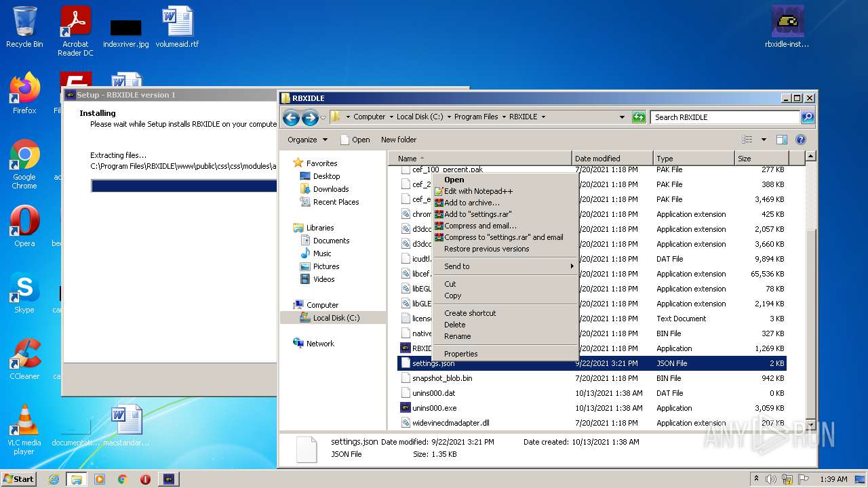Image resolution: width=868 pixels, height=488 pixels.
Task: Switch to RBXIDLE setup taskbar item
Action: tap(169, 479)
